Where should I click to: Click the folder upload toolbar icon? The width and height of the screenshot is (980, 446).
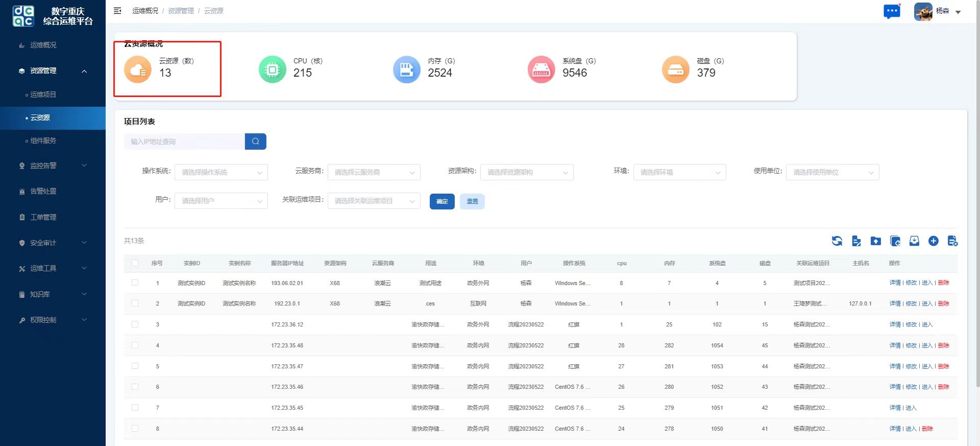pos(876,241)
